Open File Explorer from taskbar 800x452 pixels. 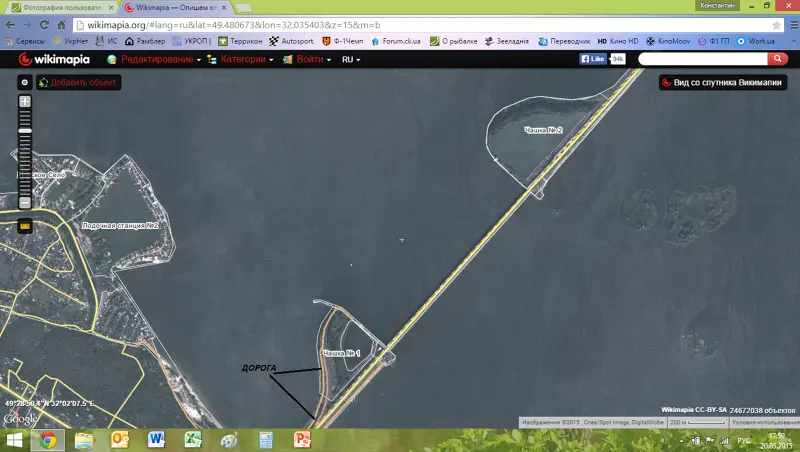[84, 440]
